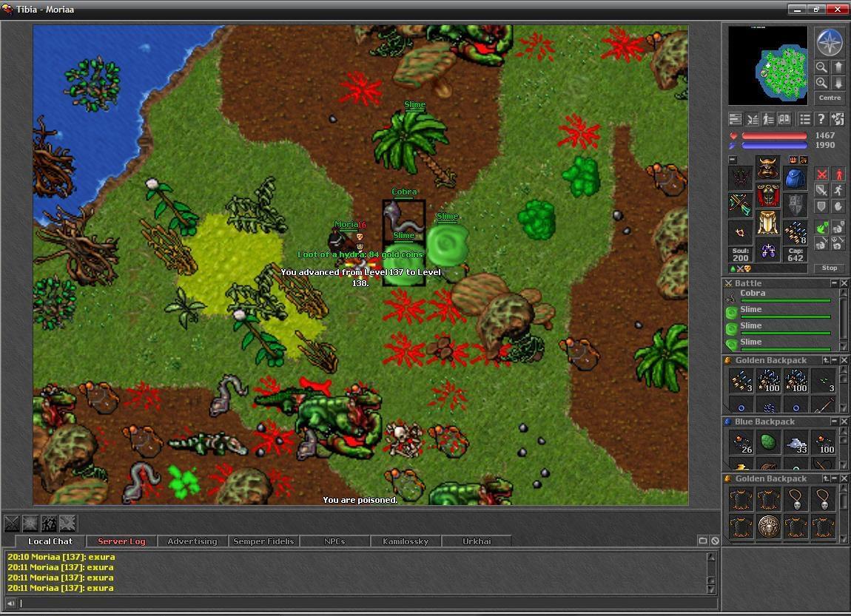This screenshot has width=851, height=616.
Task: Zoom out the minimap
Action: pyautogui.click(x=821, y=67)
